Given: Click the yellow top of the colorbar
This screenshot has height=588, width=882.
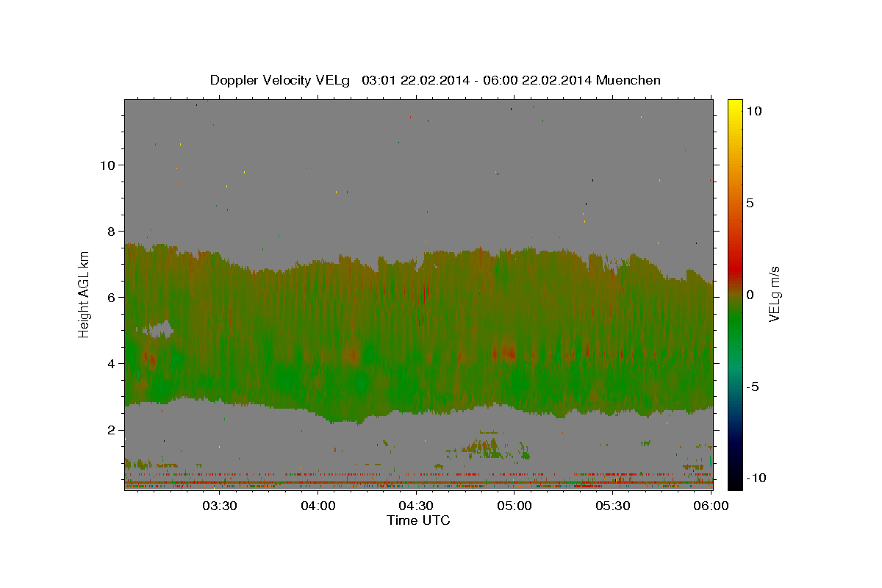Looking at the screenshot, I should (735, 104).
